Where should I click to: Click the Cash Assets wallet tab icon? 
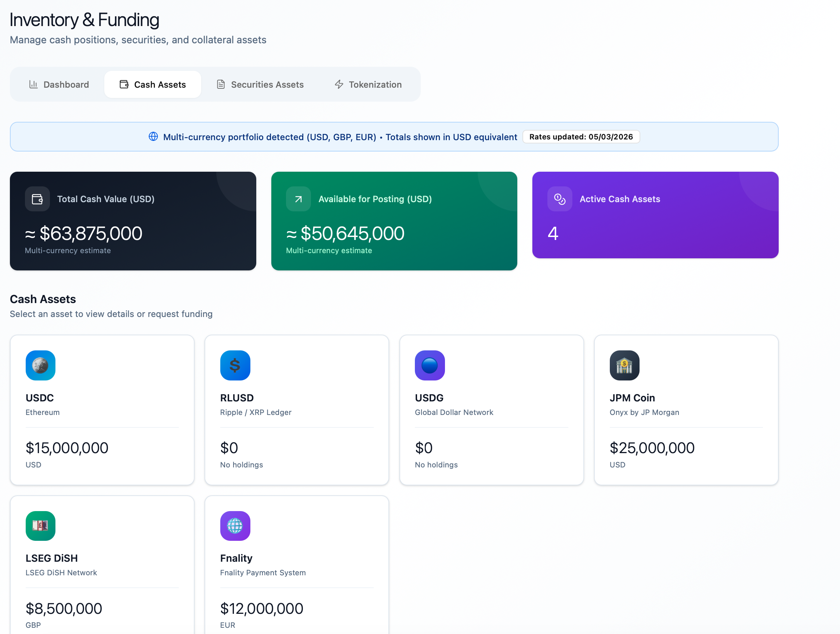tap(124, 84)
